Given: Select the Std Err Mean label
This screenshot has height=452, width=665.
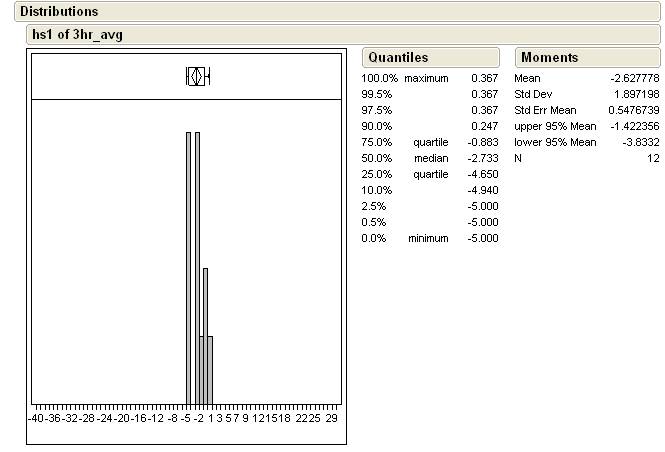Looking at the screenshot, I should click(x=545, y=110).
